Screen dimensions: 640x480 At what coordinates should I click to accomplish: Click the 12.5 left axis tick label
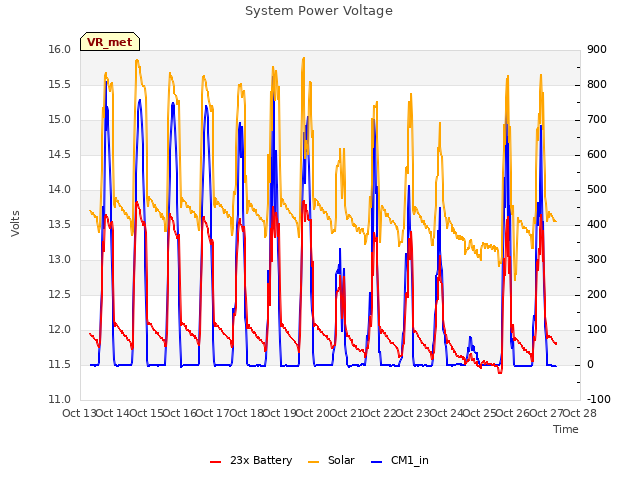[60, 295]
